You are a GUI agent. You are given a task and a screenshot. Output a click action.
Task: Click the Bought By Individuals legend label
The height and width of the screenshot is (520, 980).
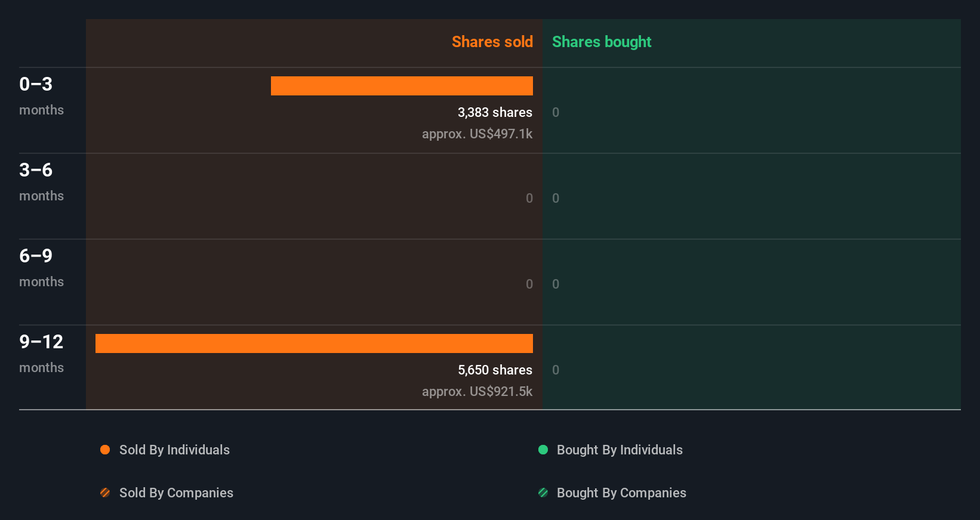coord(620,450)
